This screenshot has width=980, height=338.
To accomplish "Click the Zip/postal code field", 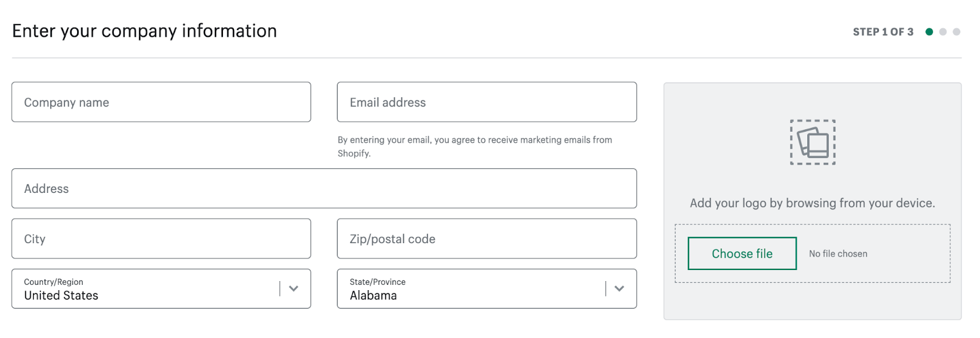I will point(486,239).
